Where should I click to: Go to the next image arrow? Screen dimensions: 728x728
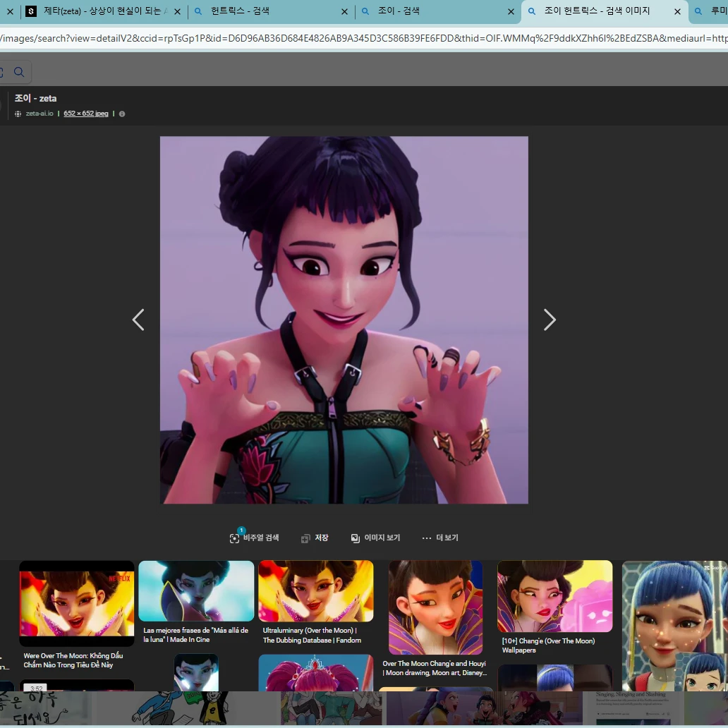(x=550, y=320)
